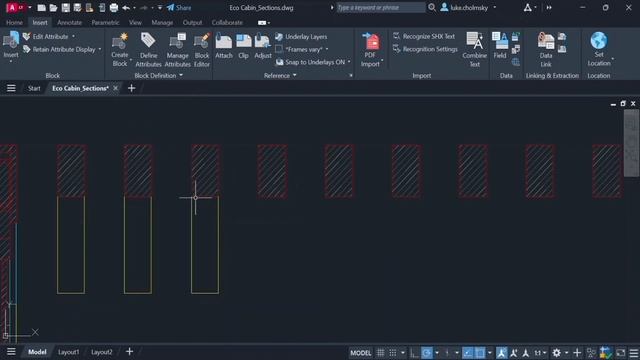640x360 pixels.
Task: Click the PDF Import tool
Action: tap(370, 50)
